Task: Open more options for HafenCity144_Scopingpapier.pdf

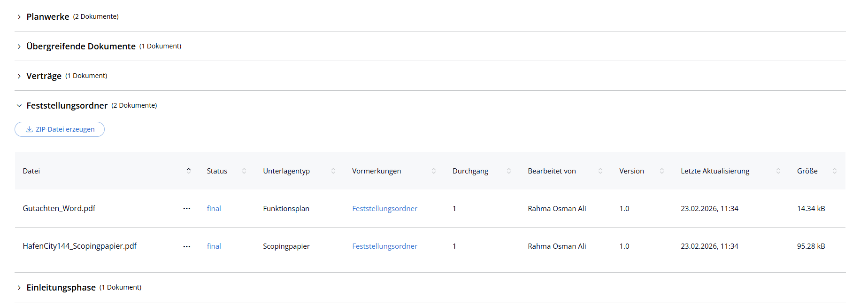Action: [187, 246]
